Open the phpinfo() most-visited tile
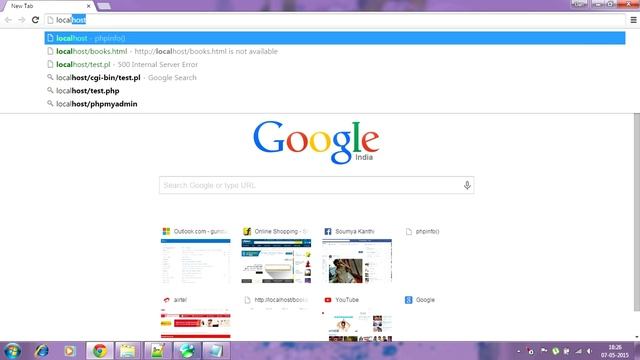Viewport: 640px width, 360px height. pos(438,256)
